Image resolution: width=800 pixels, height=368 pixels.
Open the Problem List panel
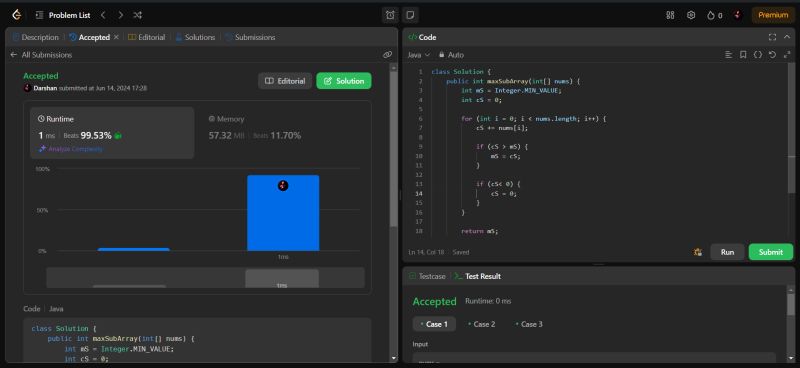tap(63, 15)
